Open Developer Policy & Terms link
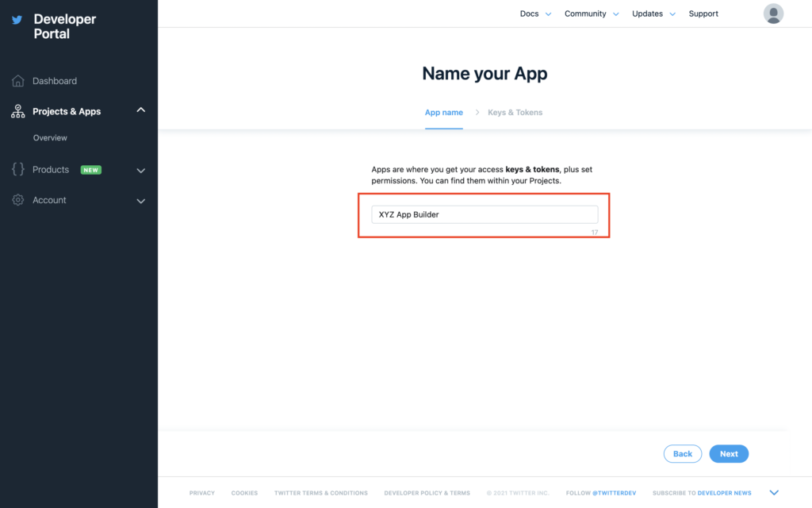812x508 pixels. 427,493
